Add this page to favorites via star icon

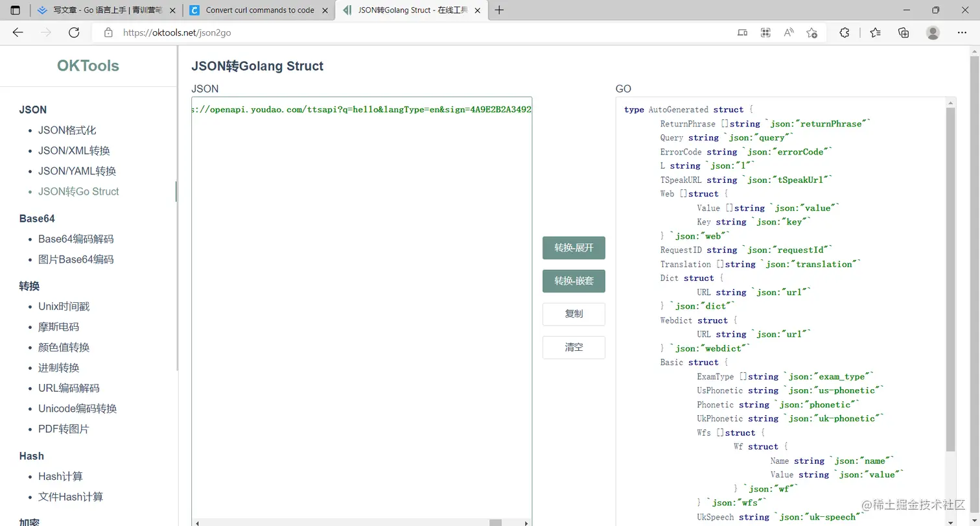811,32
